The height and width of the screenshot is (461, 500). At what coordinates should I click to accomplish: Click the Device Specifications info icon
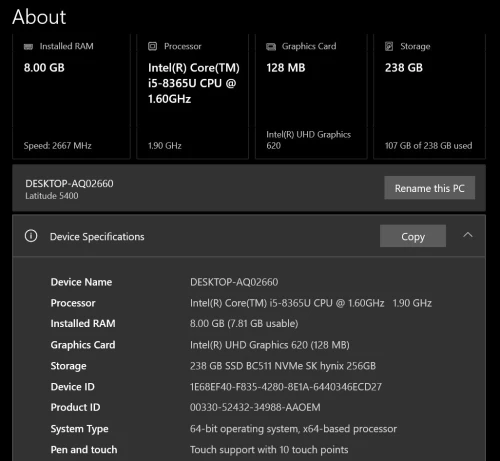31,236
